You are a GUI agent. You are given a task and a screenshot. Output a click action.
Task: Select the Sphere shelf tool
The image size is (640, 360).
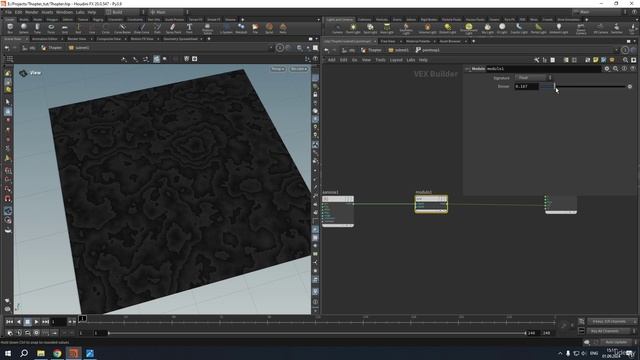pos(24,28)
